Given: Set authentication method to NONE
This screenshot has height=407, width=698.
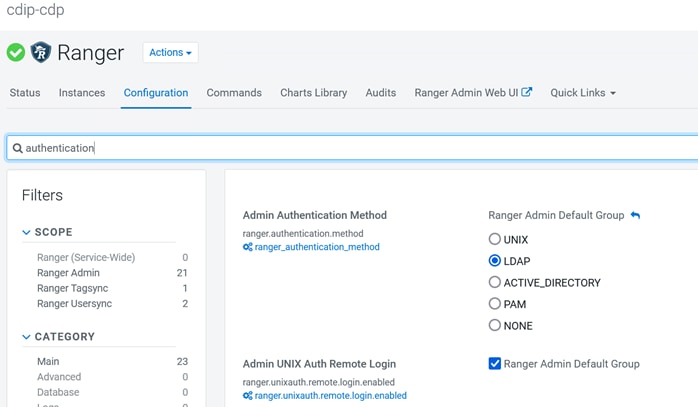Looking at the screenshot, I should point(495,325).
